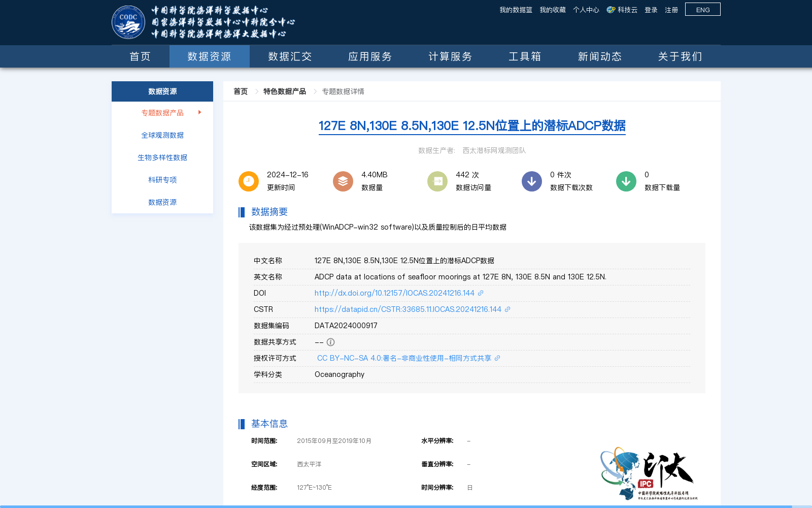Image resolution: width=812 pixels, height=508 pixels.
Task: Click 数据摘要 section heading
Action: 269,212
